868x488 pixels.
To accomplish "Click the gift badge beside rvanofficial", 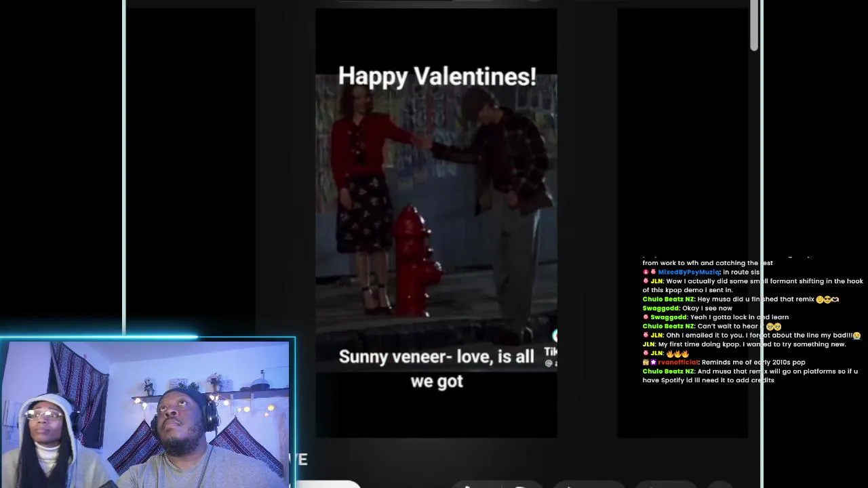I will (x=646, y=362).
